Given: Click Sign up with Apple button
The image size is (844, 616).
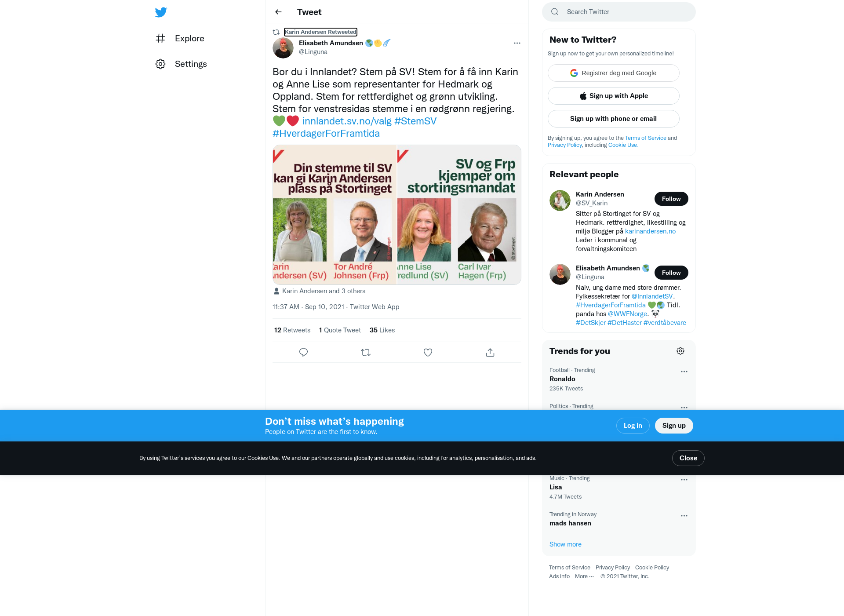Looking at the screenshot, I should click(x=614, y=96).
